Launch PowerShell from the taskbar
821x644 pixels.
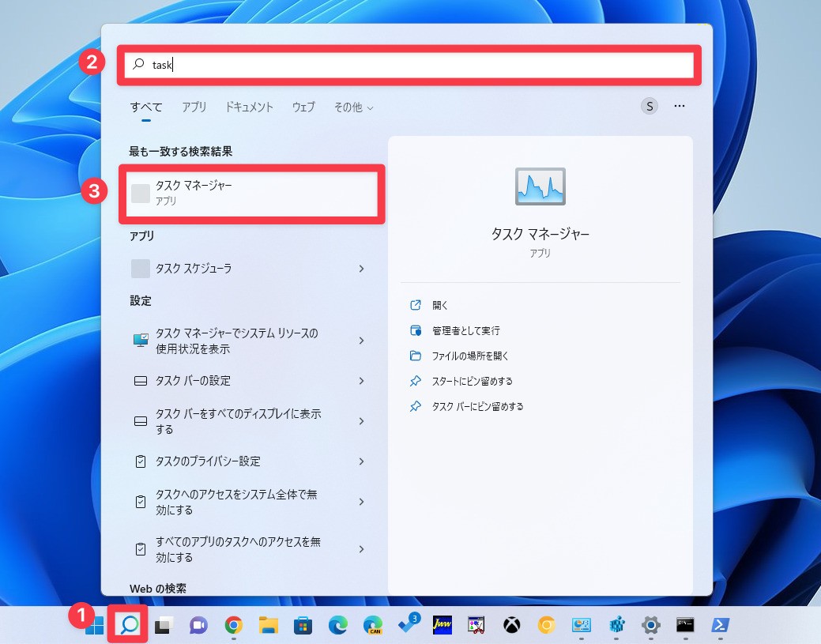[x=721, y=624]
